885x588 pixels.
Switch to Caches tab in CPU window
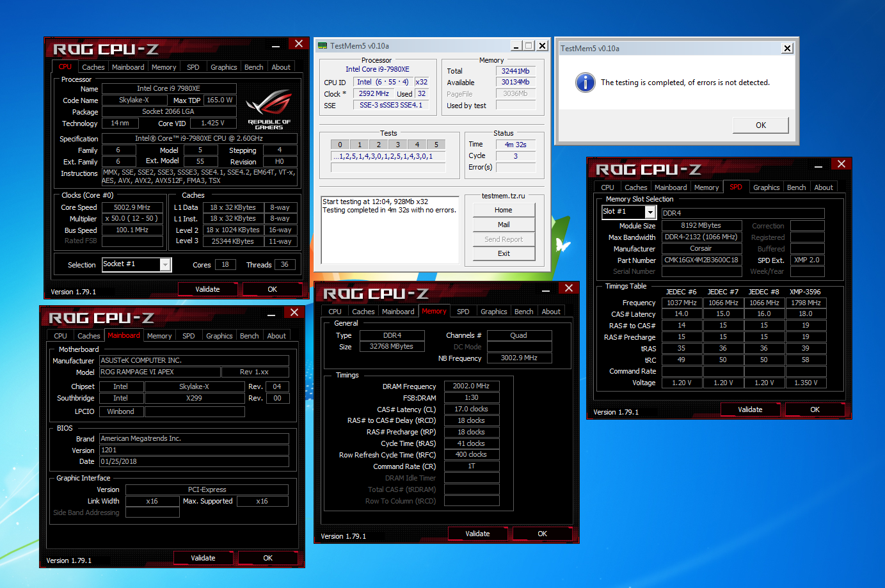[x=93, y=67]
